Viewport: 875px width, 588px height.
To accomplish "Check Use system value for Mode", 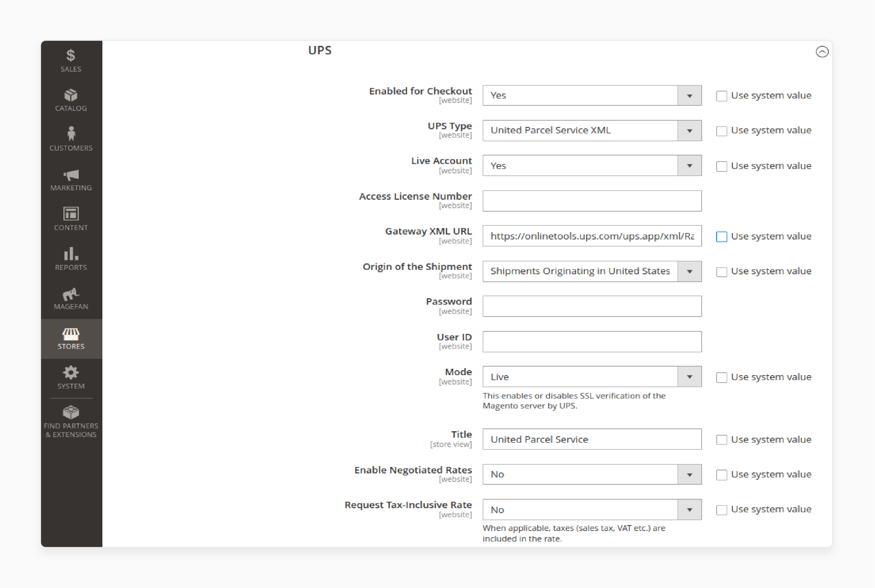I will coord(721,377).
